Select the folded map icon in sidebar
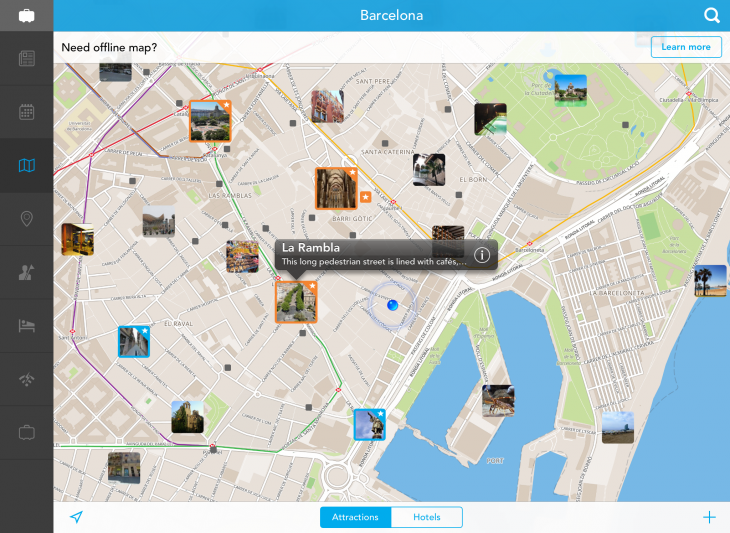 click(26, 166)
